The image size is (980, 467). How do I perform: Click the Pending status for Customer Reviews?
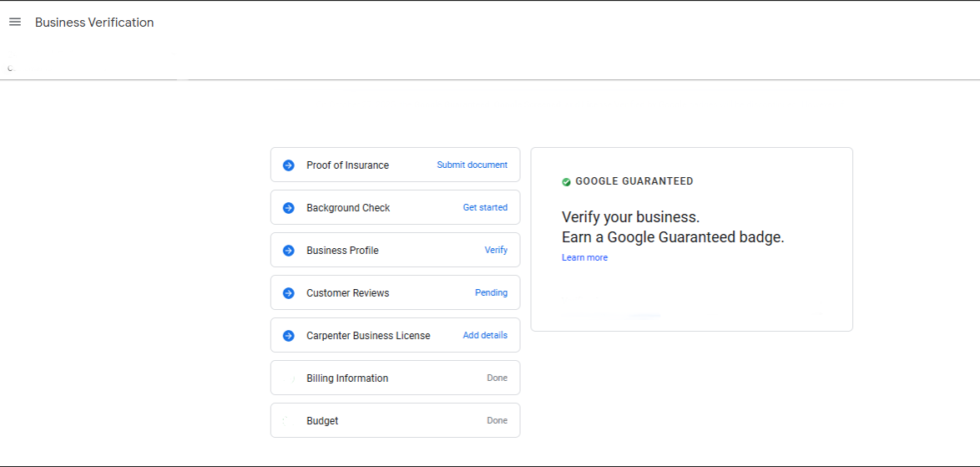[x=491, y=293]
